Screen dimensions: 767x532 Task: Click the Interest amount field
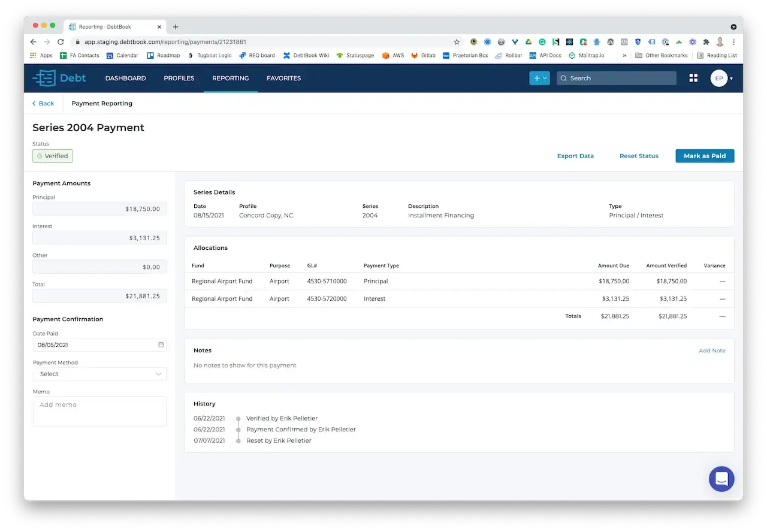click(99, 237)
